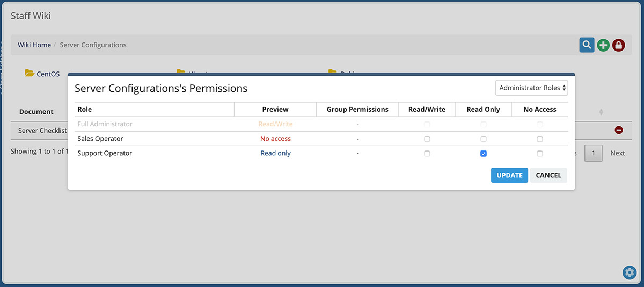Go to Wiki Home breadcrumb
Screen dimensions: 644x287
click(34, 45)
